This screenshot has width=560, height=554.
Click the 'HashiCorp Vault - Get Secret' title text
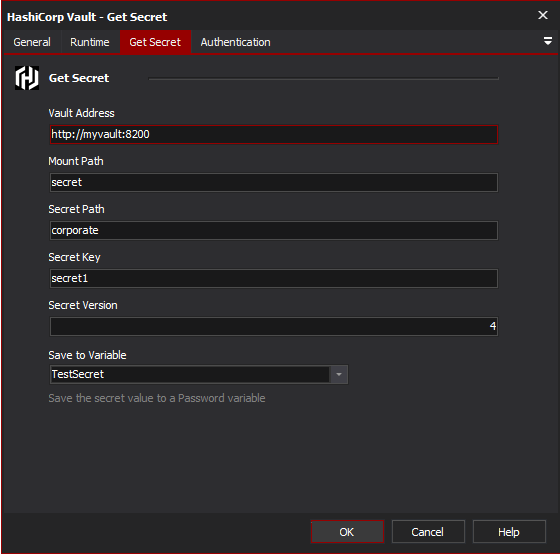(87, 17)
